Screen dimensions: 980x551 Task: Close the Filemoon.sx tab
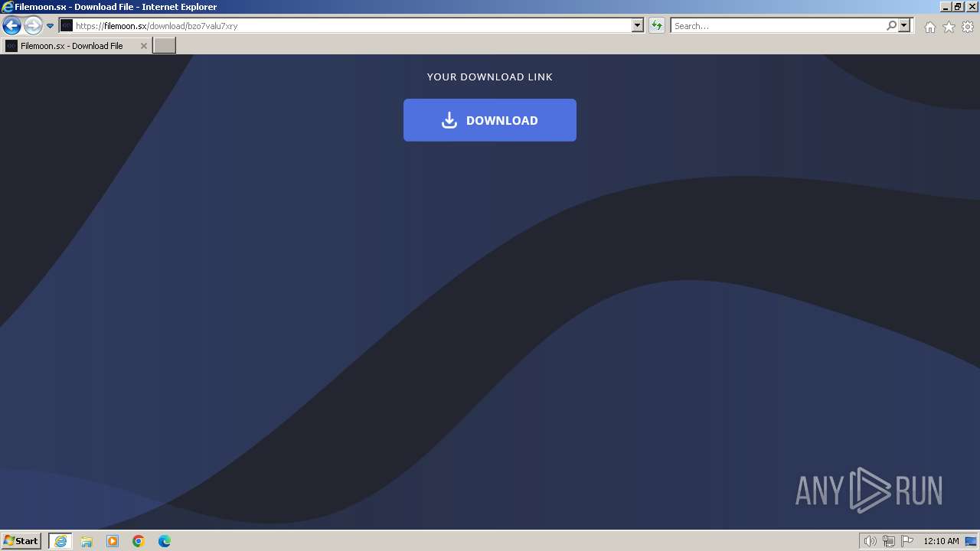click(143, 46)
